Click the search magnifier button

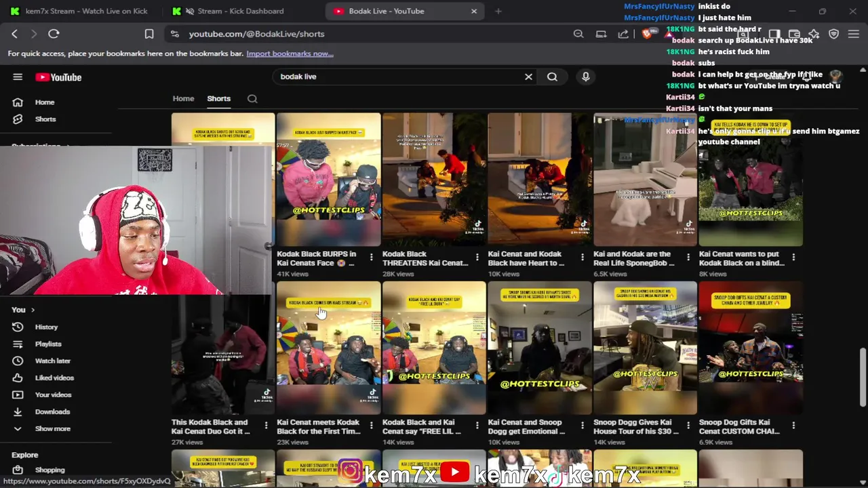pos(552,77)
